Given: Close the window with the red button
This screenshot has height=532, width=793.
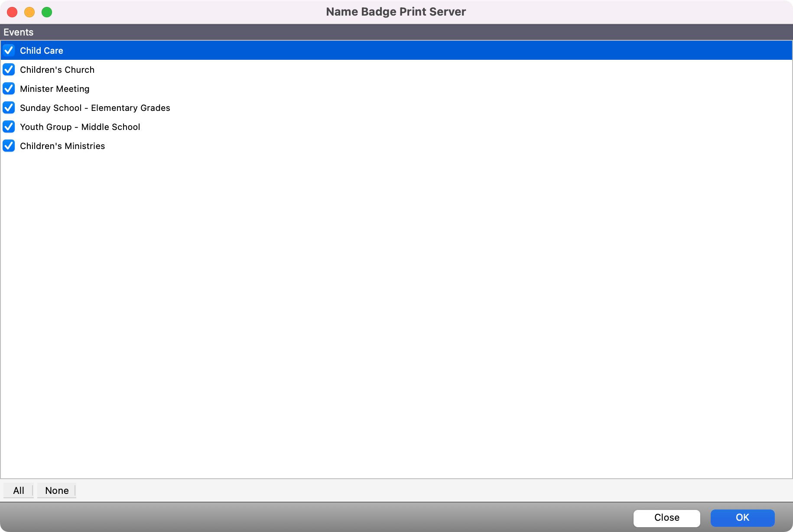Looking at the screenshot, I should point(12,12).
